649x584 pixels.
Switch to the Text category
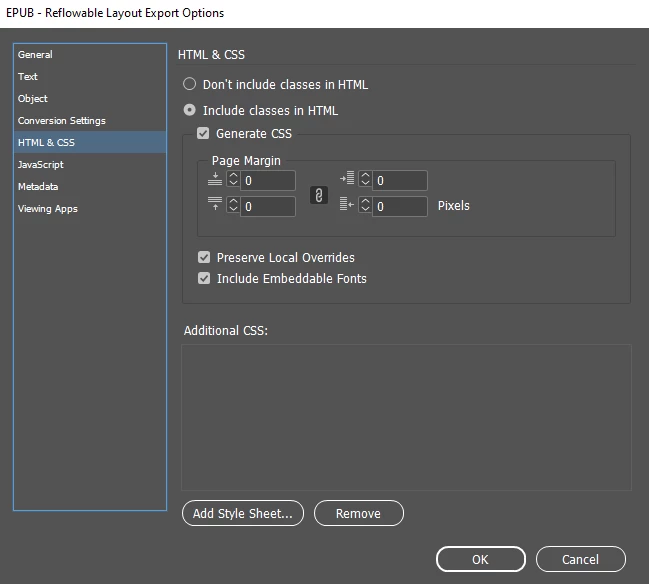[x=90, y=76]
